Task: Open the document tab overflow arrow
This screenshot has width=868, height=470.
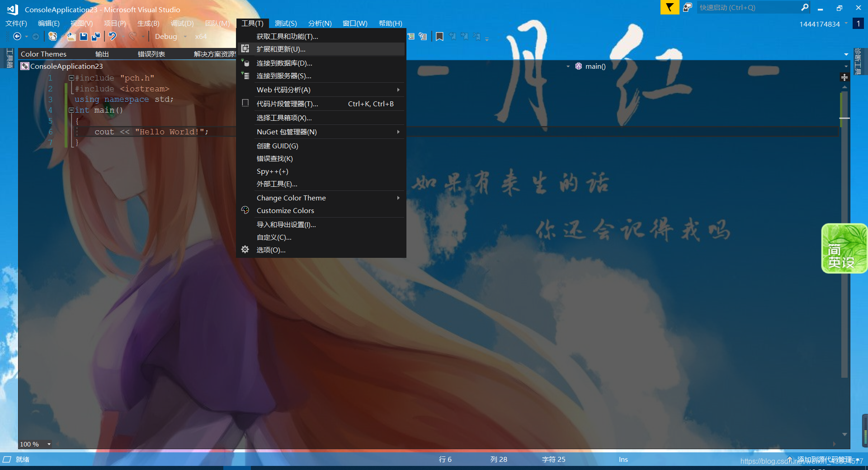Action: (846, 54)
